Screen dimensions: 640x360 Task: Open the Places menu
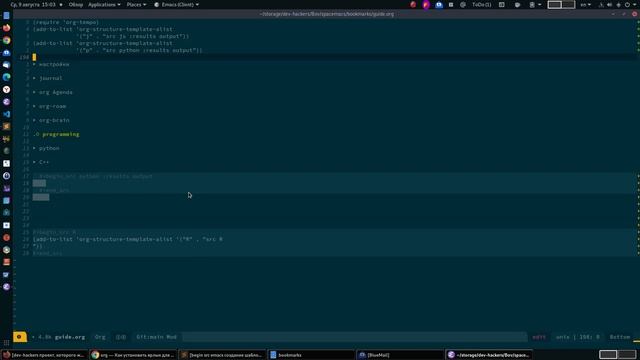click(x=136, y=4)
